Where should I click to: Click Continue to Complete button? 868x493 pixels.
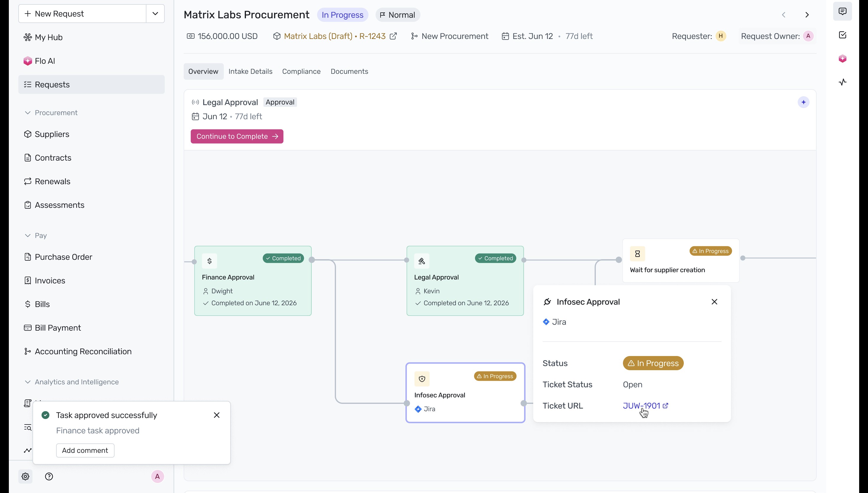[x=237, y=136]
